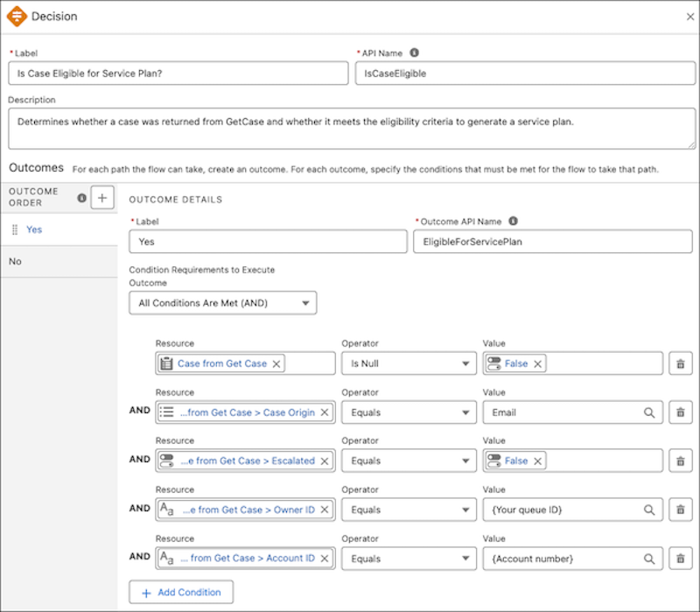Clear the False value on Is Null condition
Screen dimensions: 700x612
538,363
